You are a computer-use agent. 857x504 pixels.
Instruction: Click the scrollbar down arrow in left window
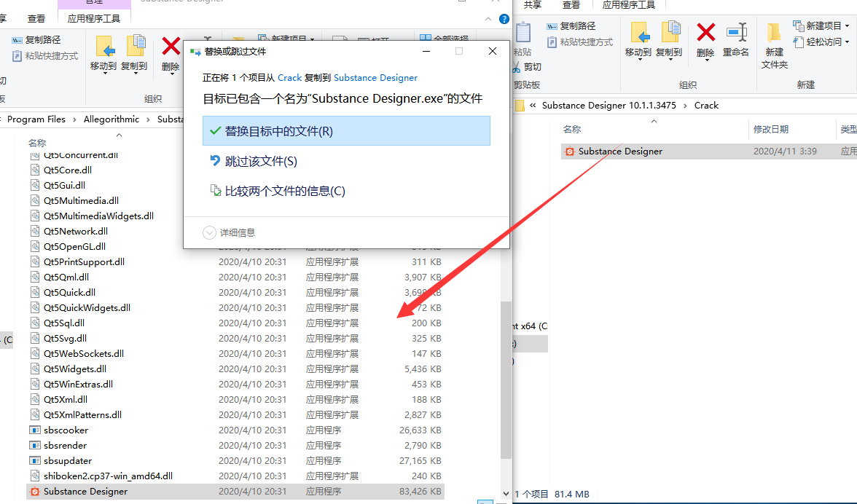(506, 494)
